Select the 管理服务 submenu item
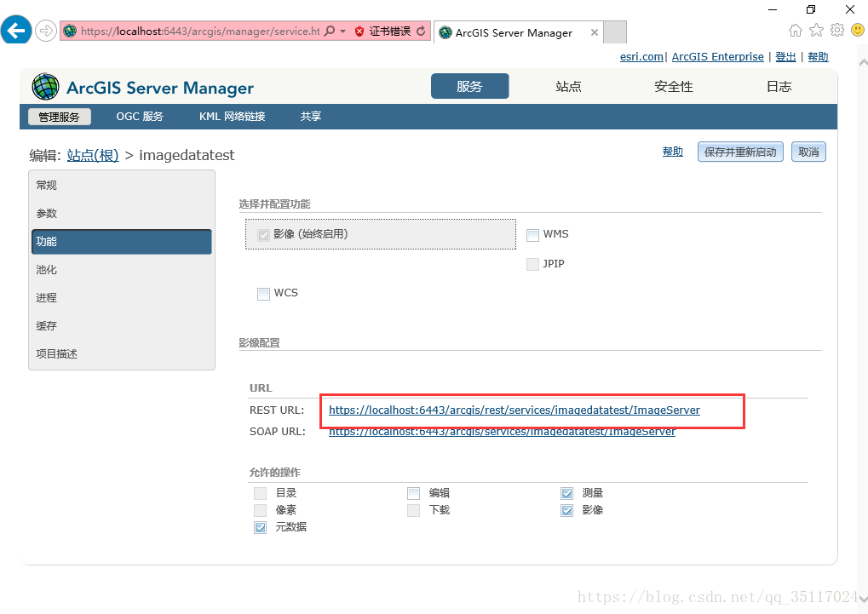Image resolution: width=868 pixels, height=614 pixels. point(60,117)
